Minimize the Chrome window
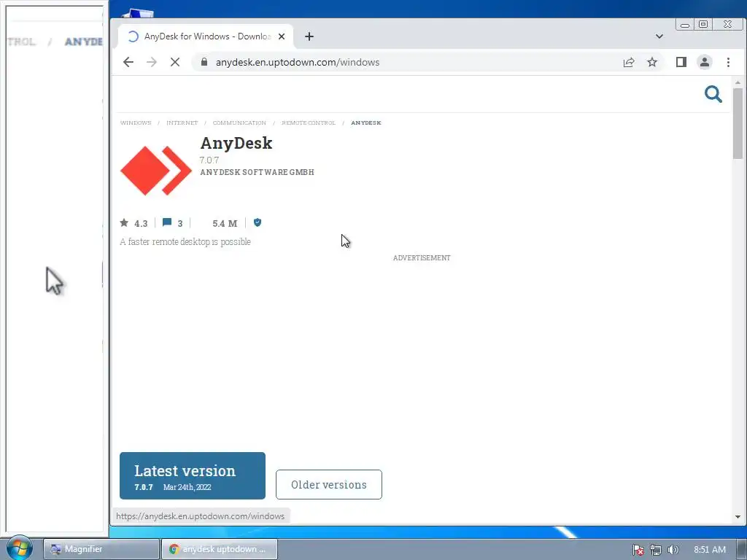 [x=684, y=24]
